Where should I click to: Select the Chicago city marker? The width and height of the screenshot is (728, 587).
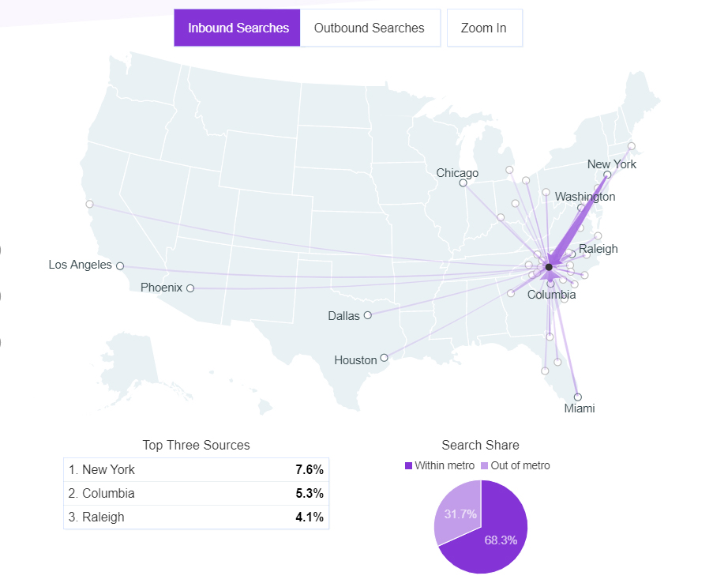[463, 183]
